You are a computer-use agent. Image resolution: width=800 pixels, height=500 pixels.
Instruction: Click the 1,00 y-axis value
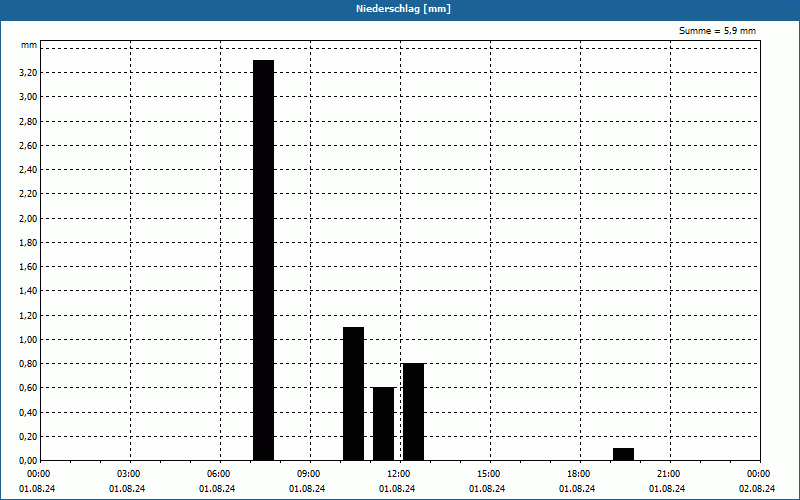28,340
